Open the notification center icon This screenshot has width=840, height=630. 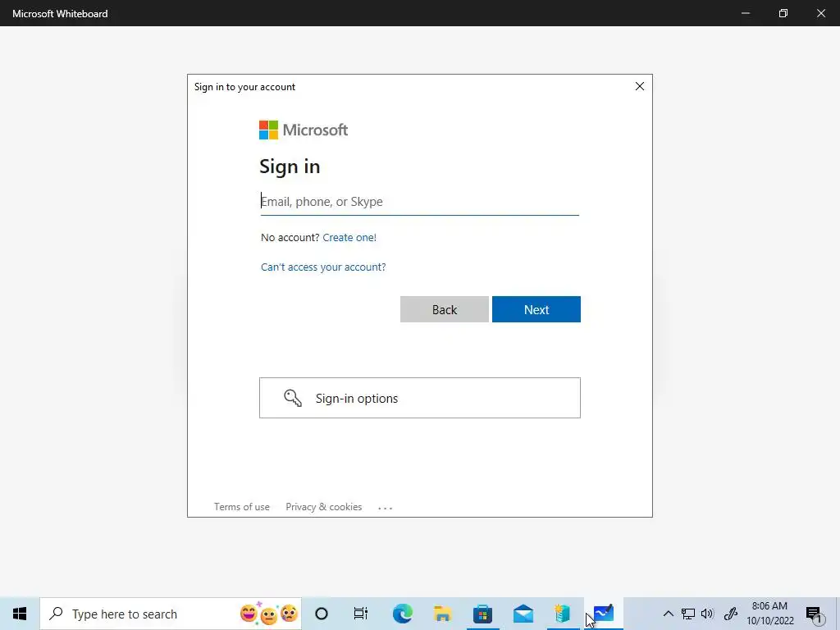(814, 614)
